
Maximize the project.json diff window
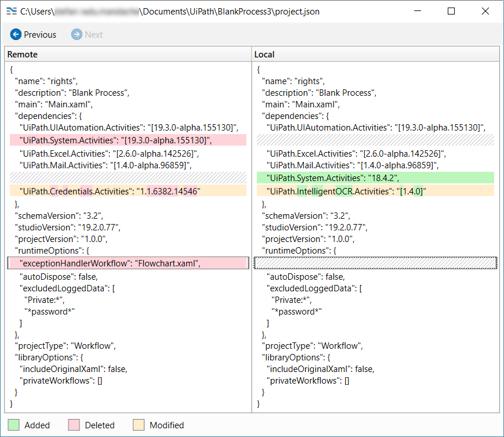tap(451, 11)
